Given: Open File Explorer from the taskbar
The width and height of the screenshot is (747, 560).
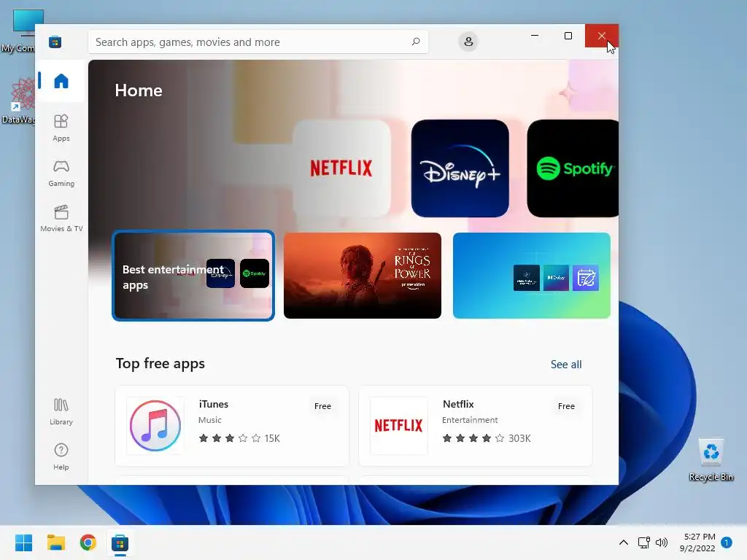Looking at the screenshot, I should [56, 542].
